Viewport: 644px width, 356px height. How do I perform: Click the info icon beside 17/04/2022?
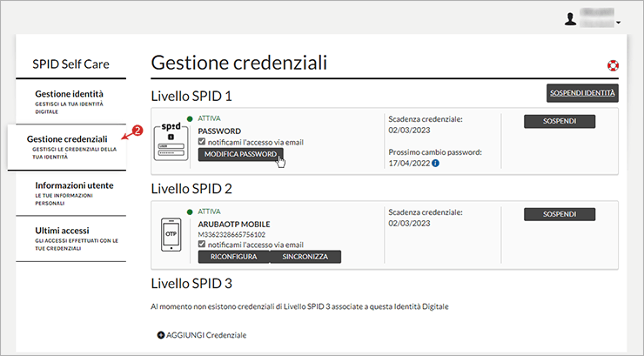tap(435, 163)
